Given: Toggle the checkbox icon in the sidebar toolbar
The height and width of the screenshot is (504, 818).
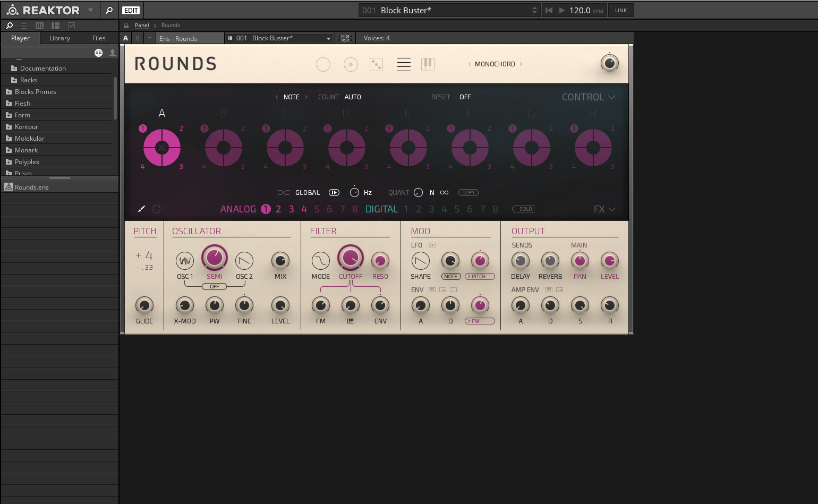Looking at the screenshot, I should [72, 25].
